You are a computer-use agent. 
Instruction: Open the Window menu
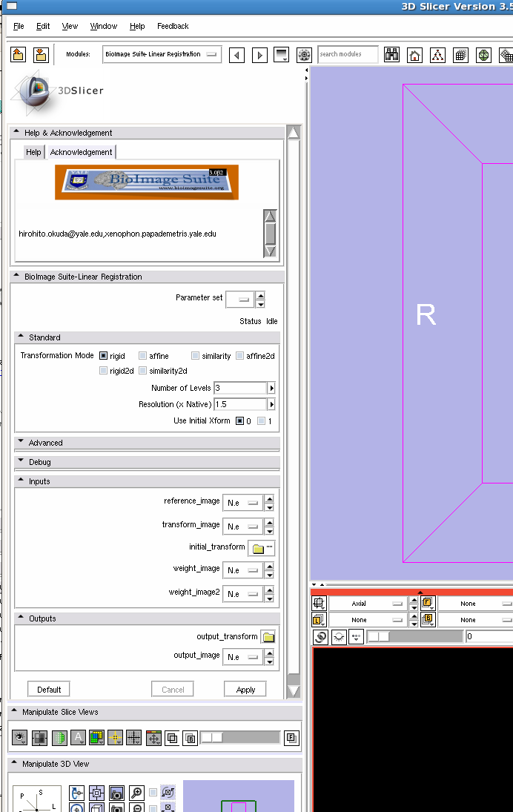pyautogui.click(x=103, y=26)
